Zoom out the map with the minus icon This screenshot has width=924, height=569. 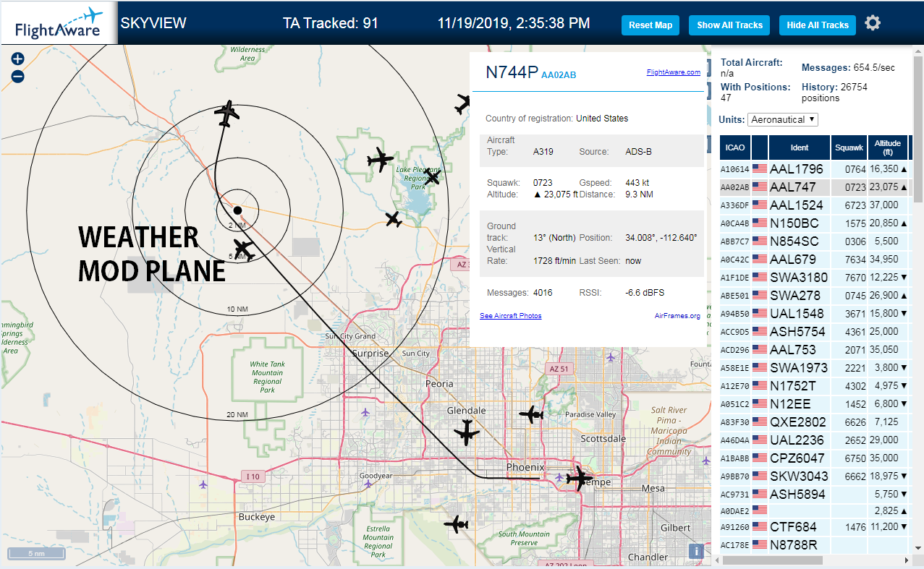18,76
